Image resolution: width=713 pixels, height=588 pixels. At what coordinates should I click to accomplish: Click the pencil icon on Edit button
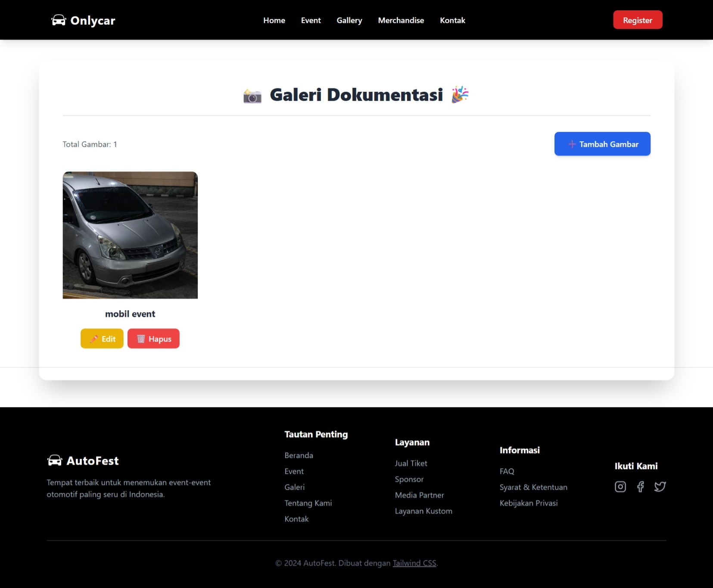[x=93, y=339]
